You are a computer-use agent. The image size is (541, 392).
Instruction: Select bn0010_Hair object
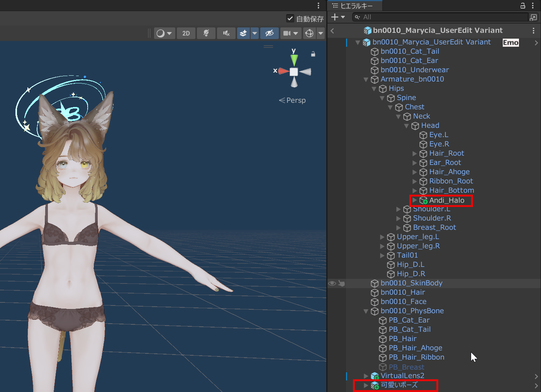(403, 292)
